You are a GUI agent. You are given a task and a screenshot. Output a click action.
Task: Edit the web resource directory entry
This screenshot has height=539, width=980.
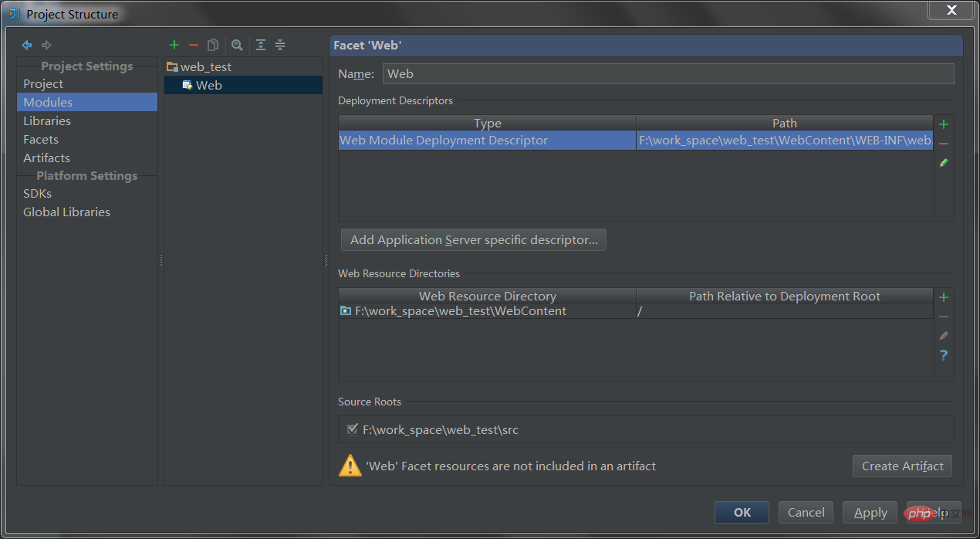944,336
